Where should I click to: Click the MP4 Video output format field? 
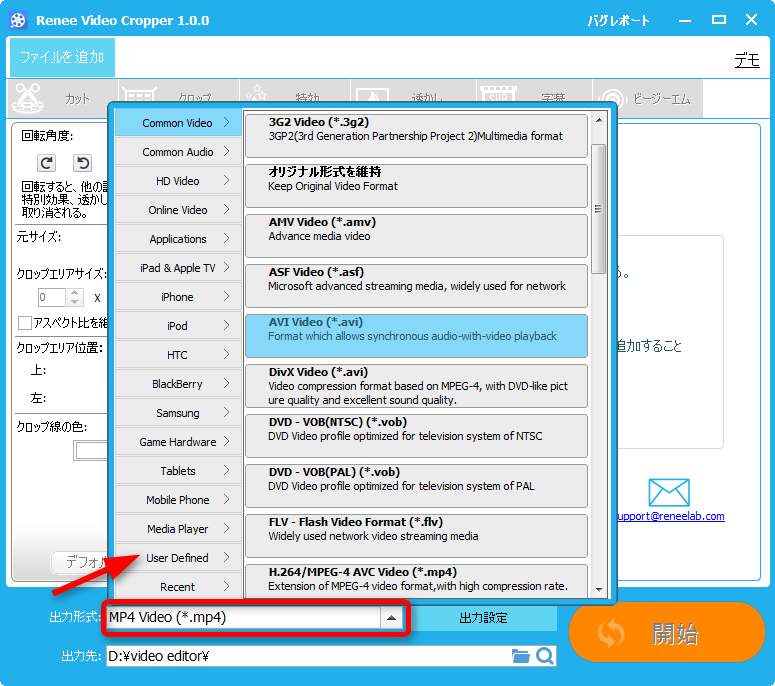point(244,617)
